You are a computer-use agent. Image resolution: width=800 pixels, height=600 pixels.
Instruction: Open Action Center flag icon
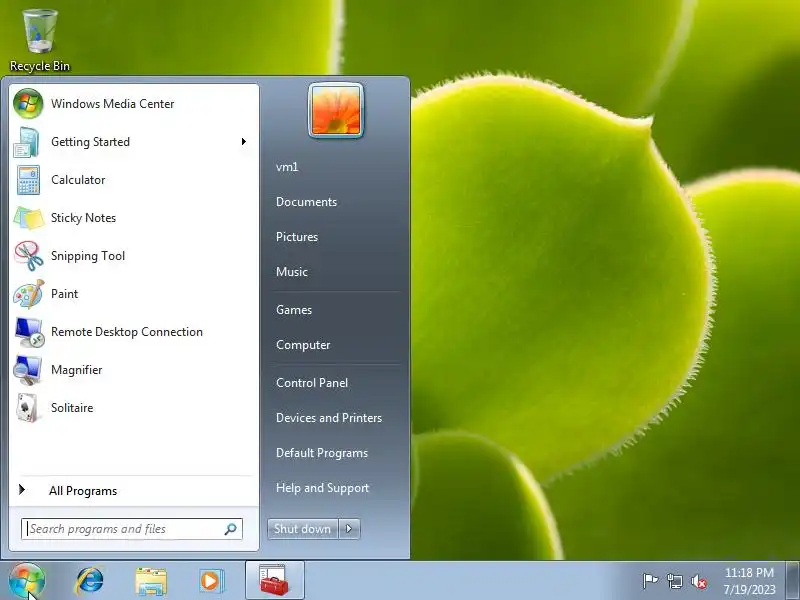click(650, 581)
